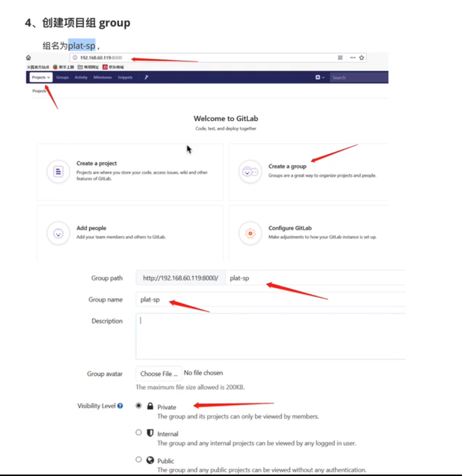The width and height of the screenshot is (462, 476).
Task: Open the Milestones menu item
Action: click(x=102, y=77)
